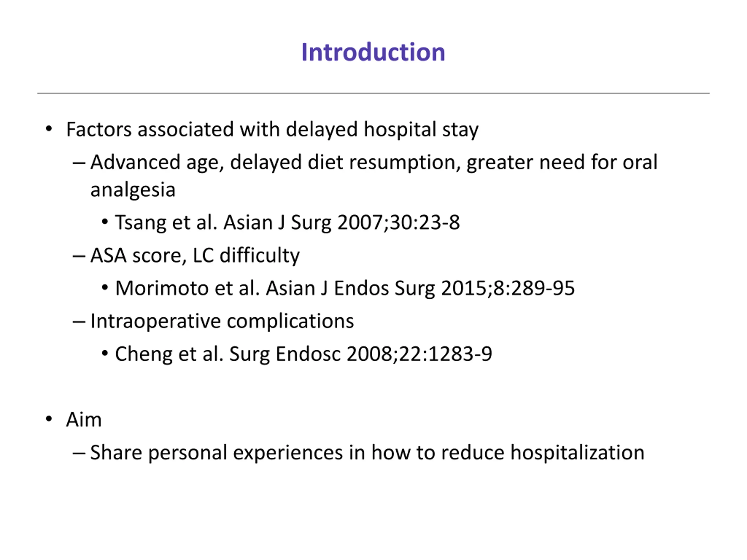Image resolution: width=747 pixels, height=560 pixels.
Task: Select the 'Share personal experiences' line
Action: 367,453
